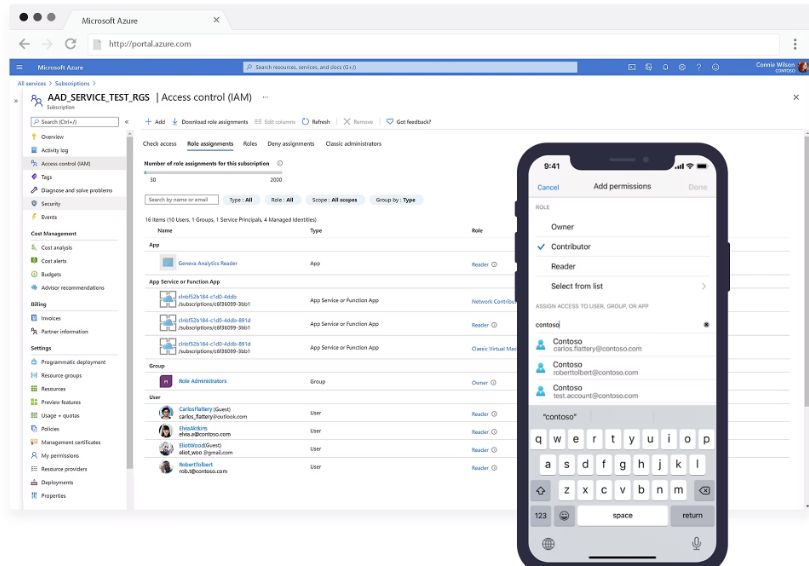Open My permissions in the sidebar
Screen dimensions: 809x566
point(60,456)
